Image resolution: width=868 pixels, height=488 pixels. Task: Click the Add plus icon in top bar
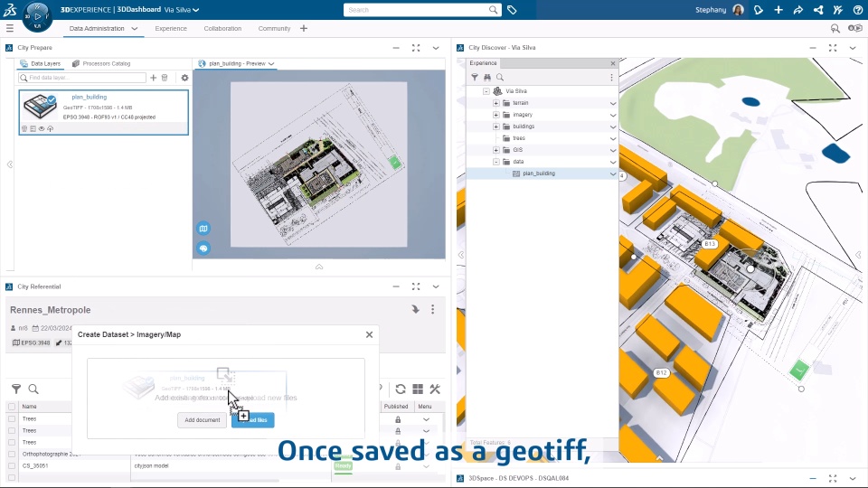click(778, 10)
